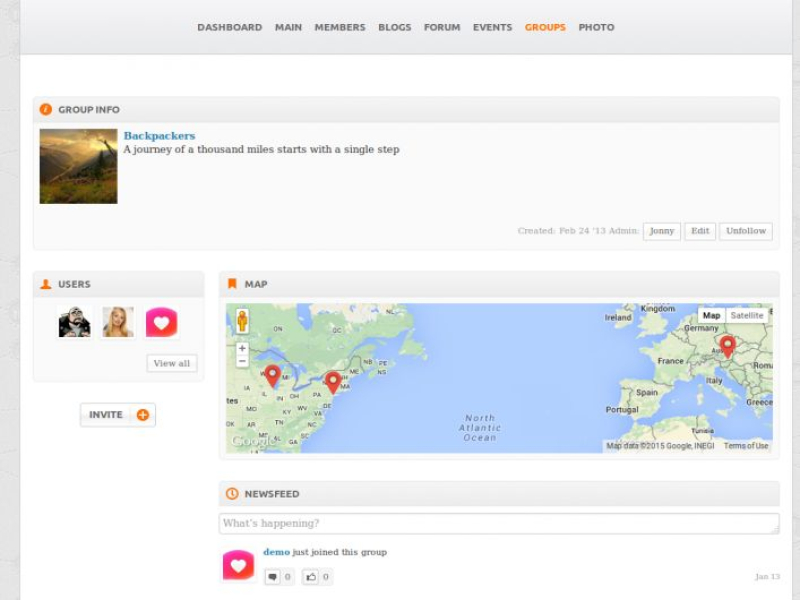Click the map marker over Austria
Image resolution: width=800 pixels, height=600 pixels.
click(727, 346)
